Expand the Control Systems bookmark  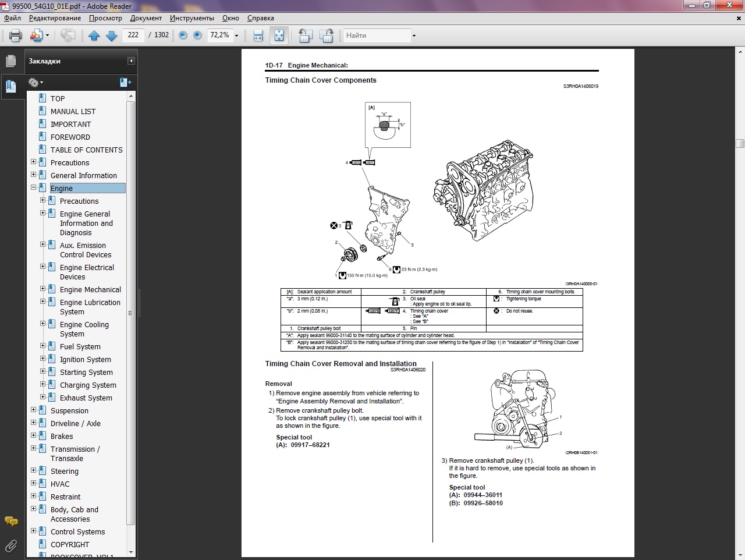(33, 531)
